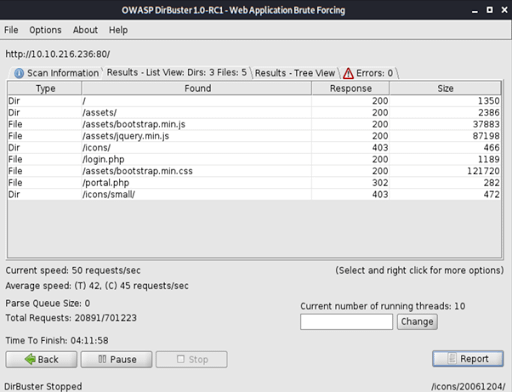The image size is (512, 392).
Task: Sort results by Response column header
Action: pos(350,88)
